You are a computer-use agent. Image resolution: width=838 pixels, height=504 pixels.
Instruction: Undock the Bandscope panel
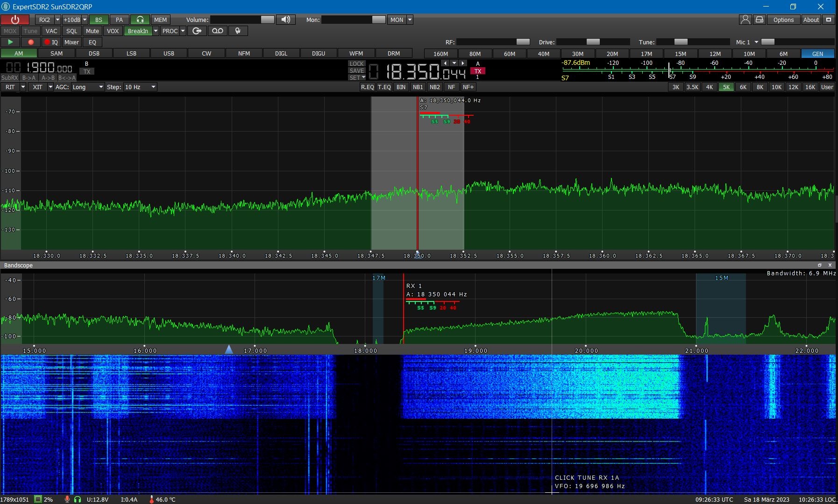(x=819, y=265)
